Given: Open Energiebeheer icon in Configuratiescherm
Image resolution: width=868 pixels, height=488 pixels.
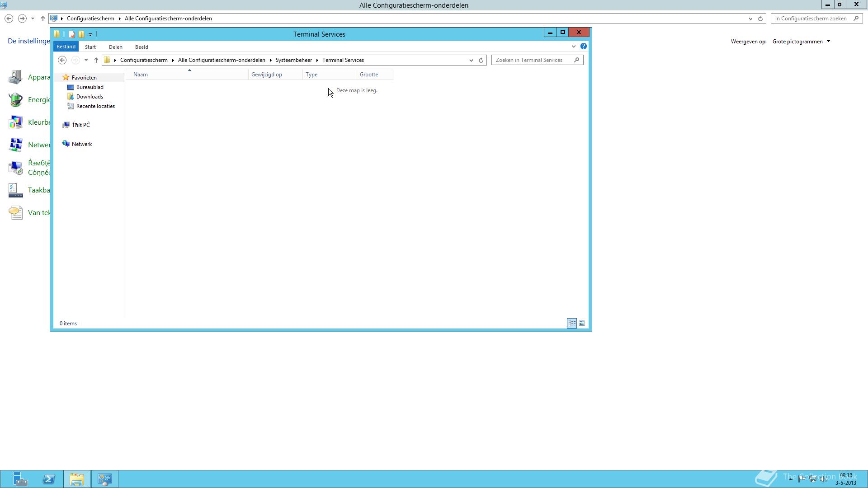Looking at the screenshot, I should 15,100.
